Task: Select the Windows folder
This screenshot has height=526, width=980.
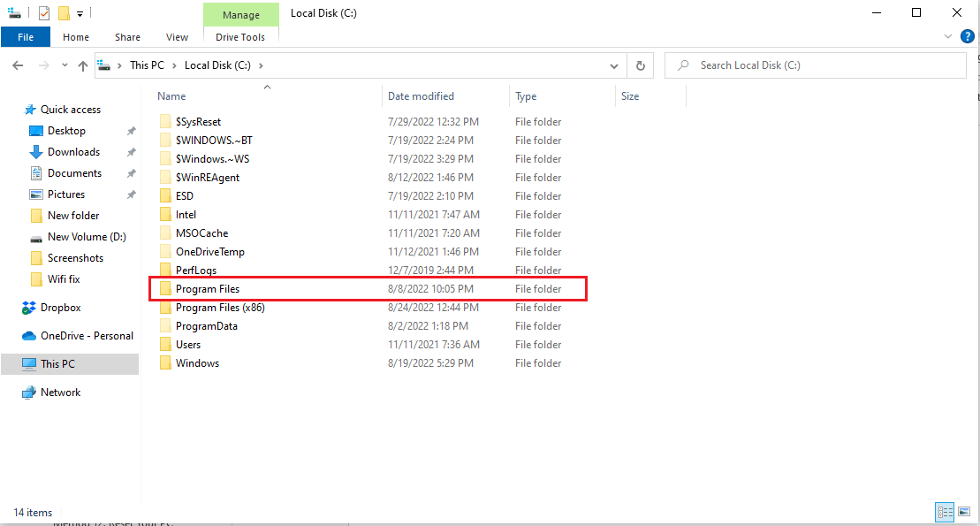Action: 197,363
